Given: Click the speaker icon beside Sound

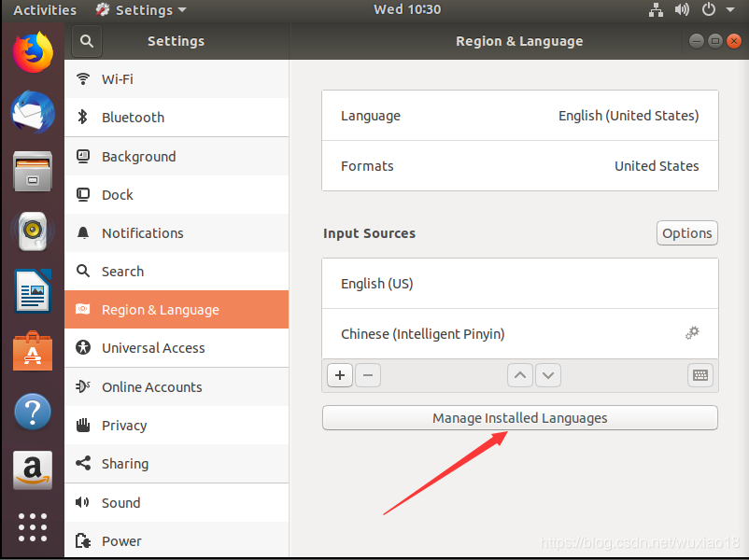Looking at the screenshot, I should point(82,502).
